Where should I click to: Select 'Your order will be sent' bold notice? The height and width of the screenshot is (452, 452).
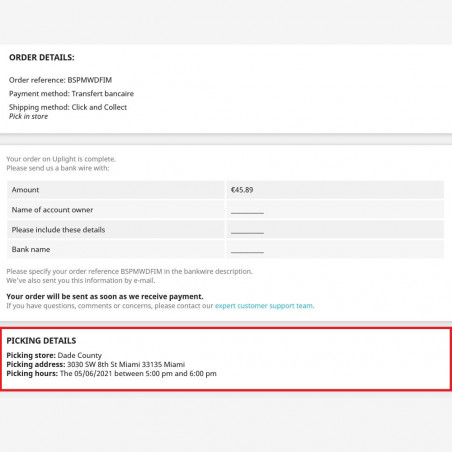[x=105, y=296]
